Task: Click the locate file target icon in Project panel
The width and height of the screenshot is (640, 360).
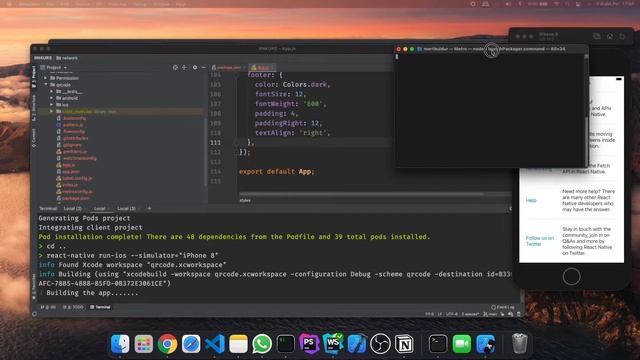Action: click(x=175, y=67)
